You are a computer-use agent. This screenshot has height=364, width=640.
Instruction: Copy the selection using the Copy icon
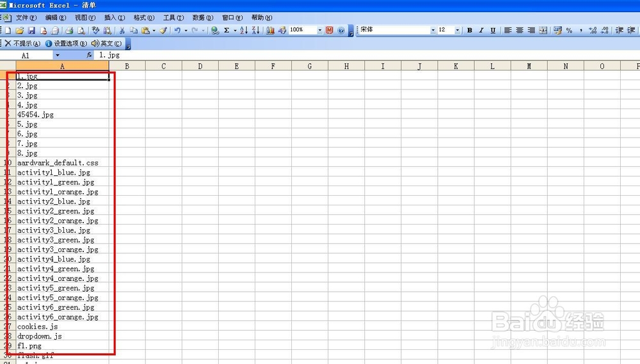coord(134,30)
